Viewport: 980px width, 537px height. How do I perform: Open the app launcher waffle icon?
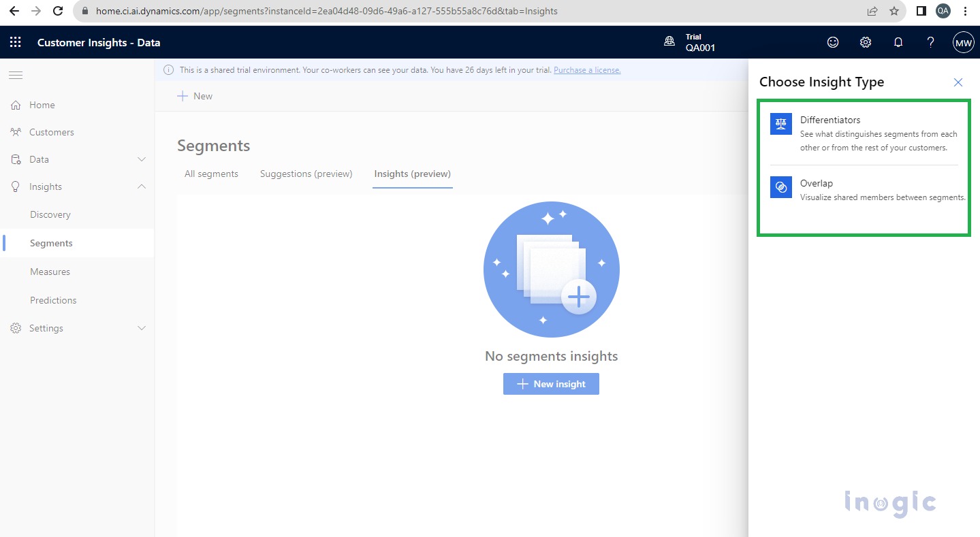coord(15,42)
